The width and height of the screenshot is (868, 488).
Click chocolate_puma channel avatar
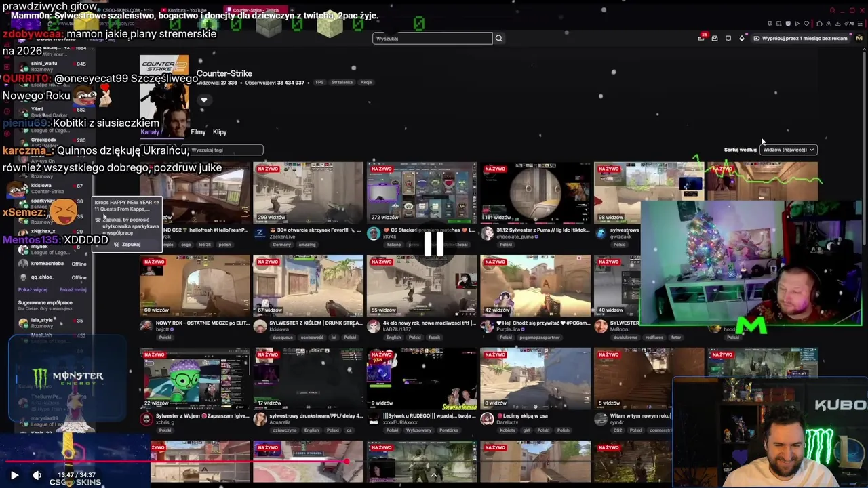point(487,233)
